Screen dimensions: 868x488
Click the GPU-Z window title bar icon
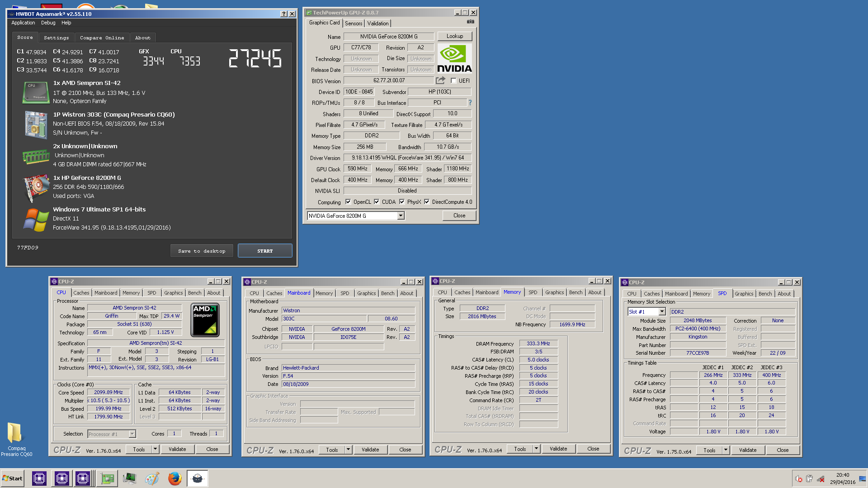pos(309,13)
